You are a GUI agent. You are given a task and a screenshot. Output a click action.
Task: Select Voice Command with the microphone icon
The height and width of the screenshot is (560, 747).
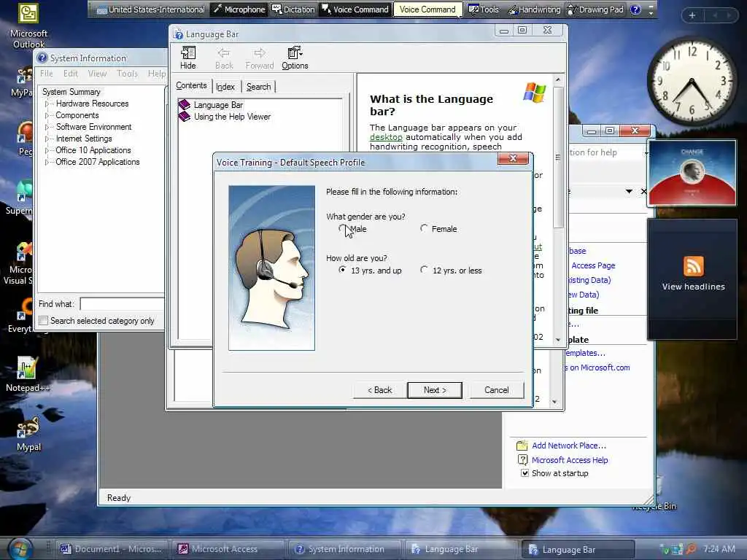(355, 9)
